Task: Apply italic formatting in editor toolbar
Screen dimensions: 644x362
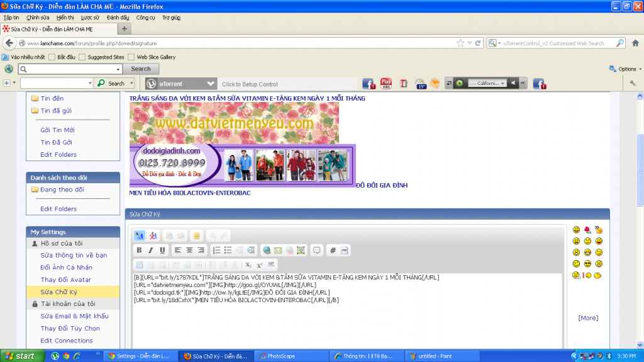Action: tap(150, 250)
